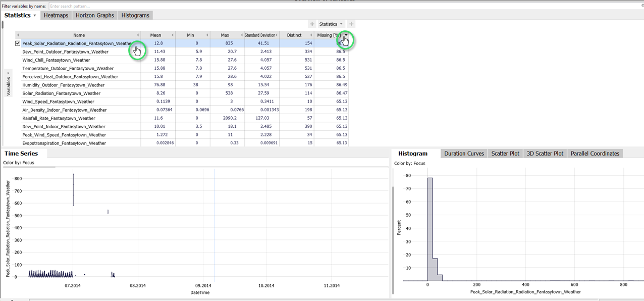Viewport: 644px width, 301px height.
Task: Click the arrow at right edge of Mean header
Action: click(x=173, y=35)
